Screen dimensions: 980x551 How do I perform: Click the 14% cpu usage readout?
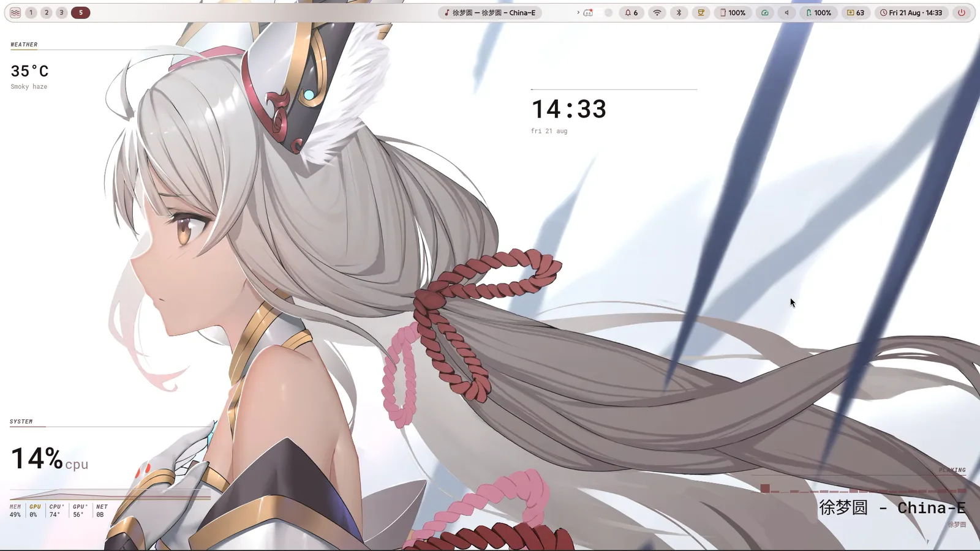[50, 459]
